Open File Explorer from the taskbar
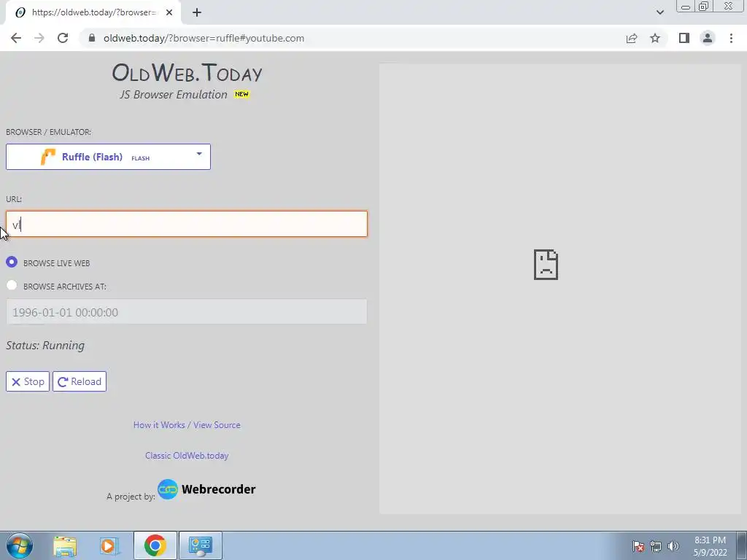 pyautogui.click(x=65, y=545)
